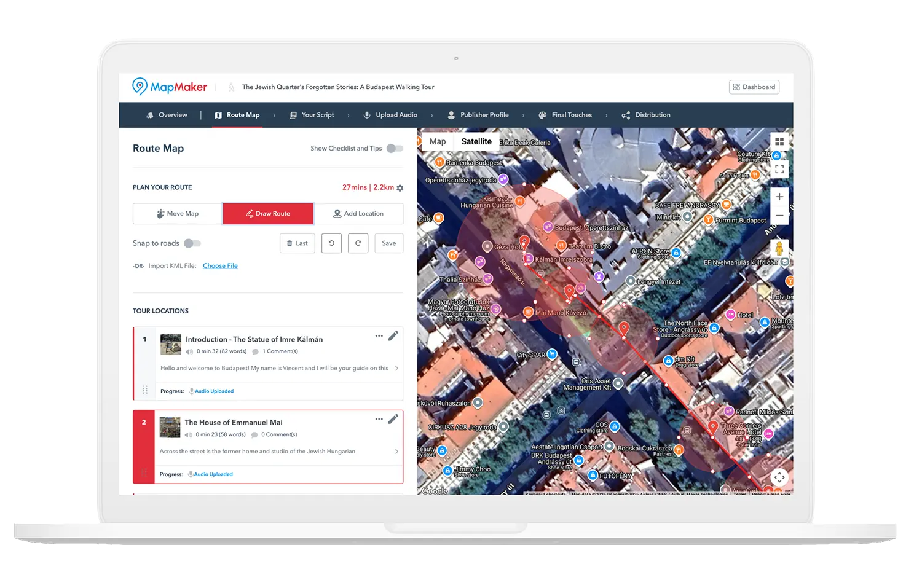Open the Dashboard
This screenshot has width=922, height=588.
click(x=754, y=87)
